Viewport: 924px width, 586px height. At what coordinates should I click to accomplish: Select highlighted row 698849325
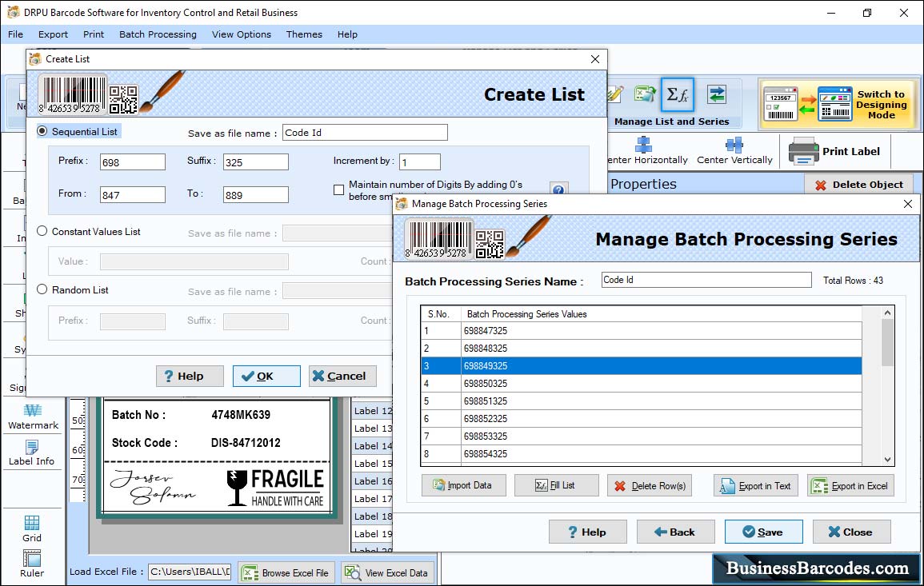tap(641, 365)
